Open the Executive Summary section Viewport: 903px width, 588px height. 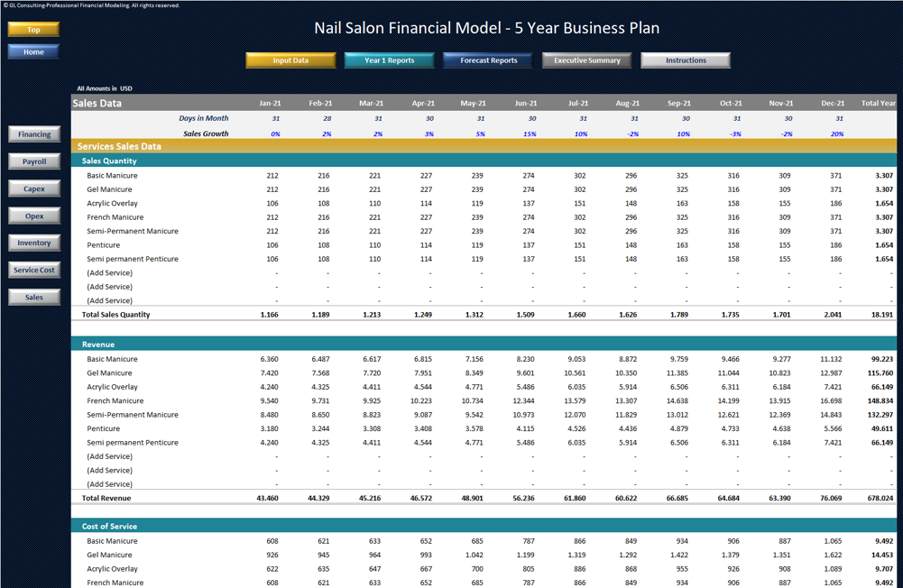pos(587,60)
